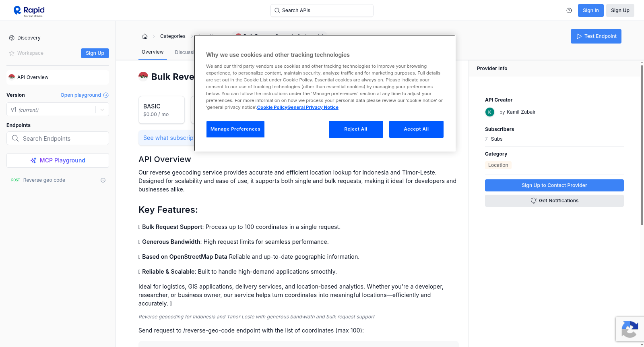Open the v1 version dropdown

pyautogui.click(x=58, y=110)
